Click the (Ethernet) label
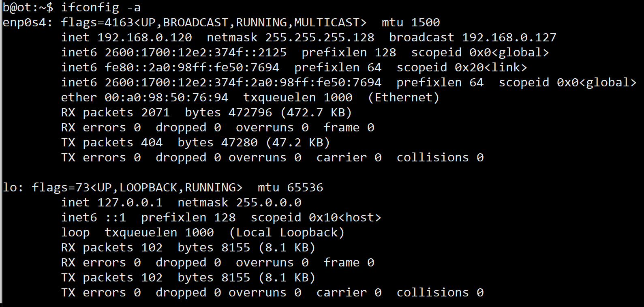 tap(403, 97)
